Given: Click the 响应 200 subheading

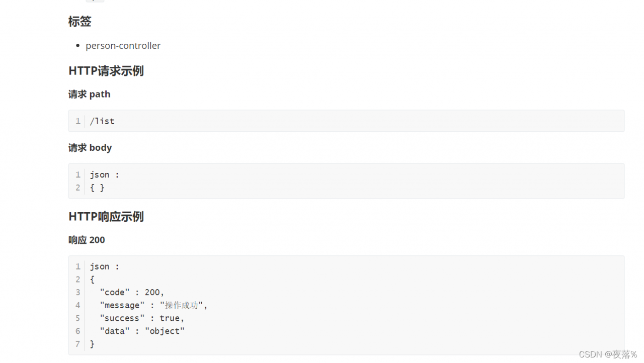Looking at the screenshot, I should [x=87, y=240].
